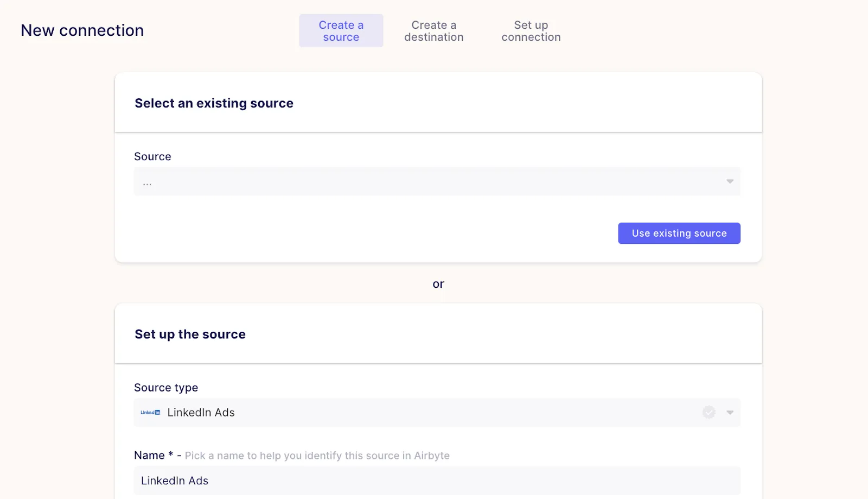Viewport: 868px width, 499px height.
Task: Select the Create a source step
Action: [341, 31]
